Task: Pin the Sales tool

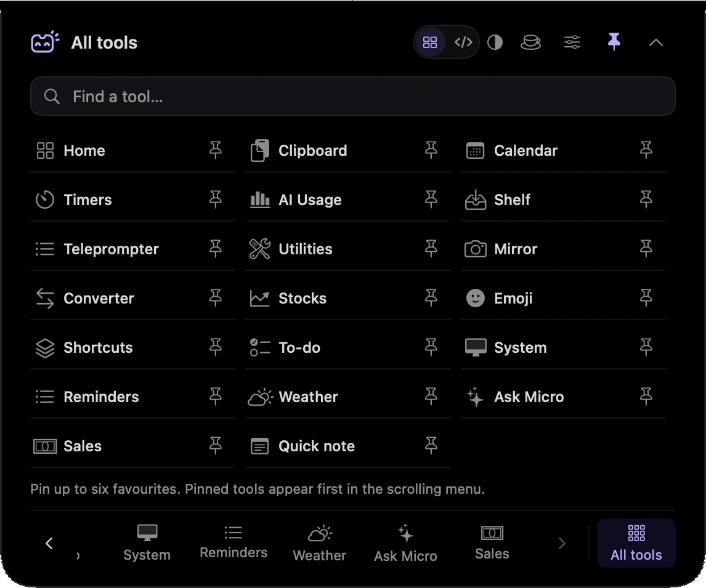Action: click(216, 445)
